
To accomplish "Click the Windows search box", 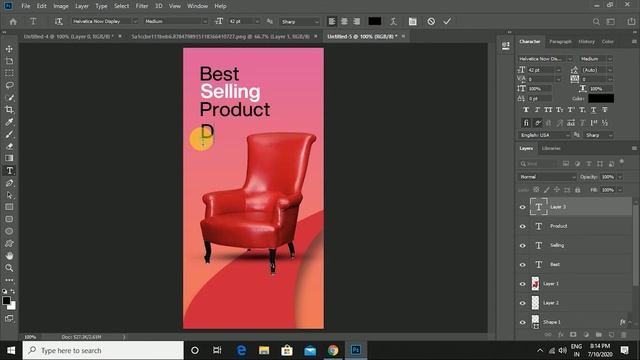I will tap(103, 350).
